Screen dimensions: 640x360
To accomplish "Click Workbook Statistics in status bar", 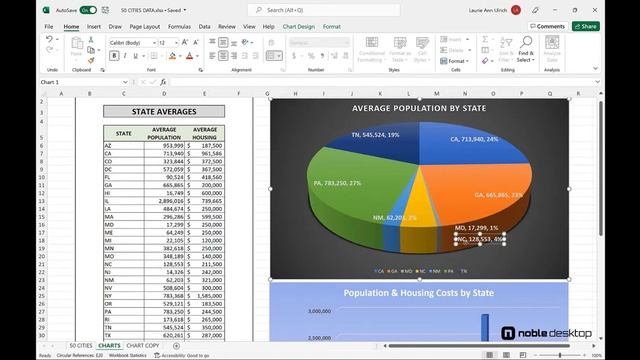I will tap(127, 356).
